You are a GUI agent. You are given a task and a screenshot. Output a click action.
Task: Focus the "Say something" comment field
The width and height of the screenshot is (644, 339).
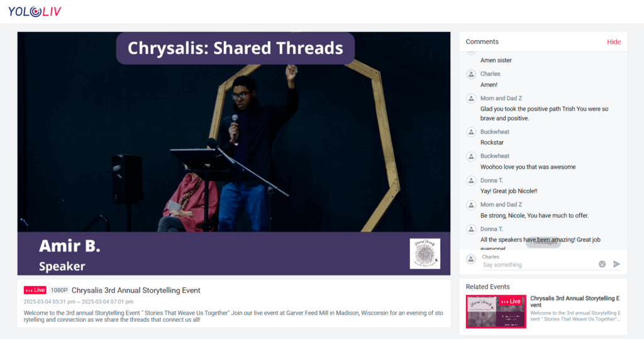pyautogui.click(x=536, y=265)
